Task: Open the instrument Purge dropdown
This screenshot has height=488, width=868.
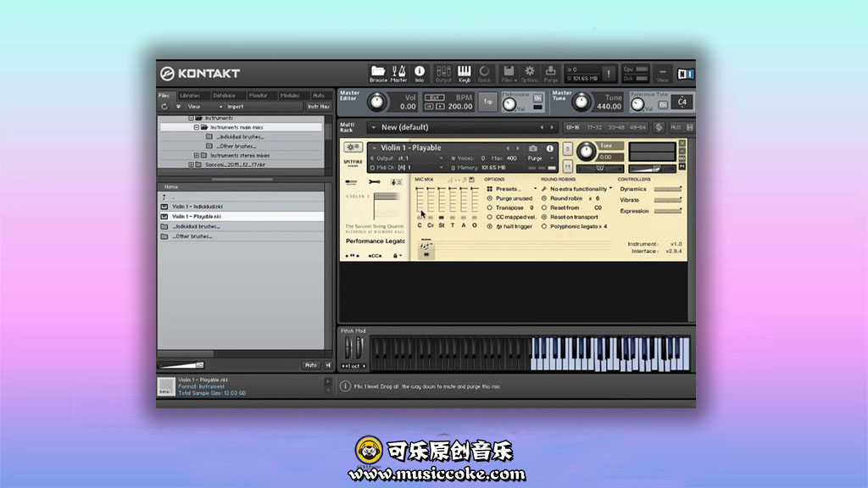Action: pos(540,158)
